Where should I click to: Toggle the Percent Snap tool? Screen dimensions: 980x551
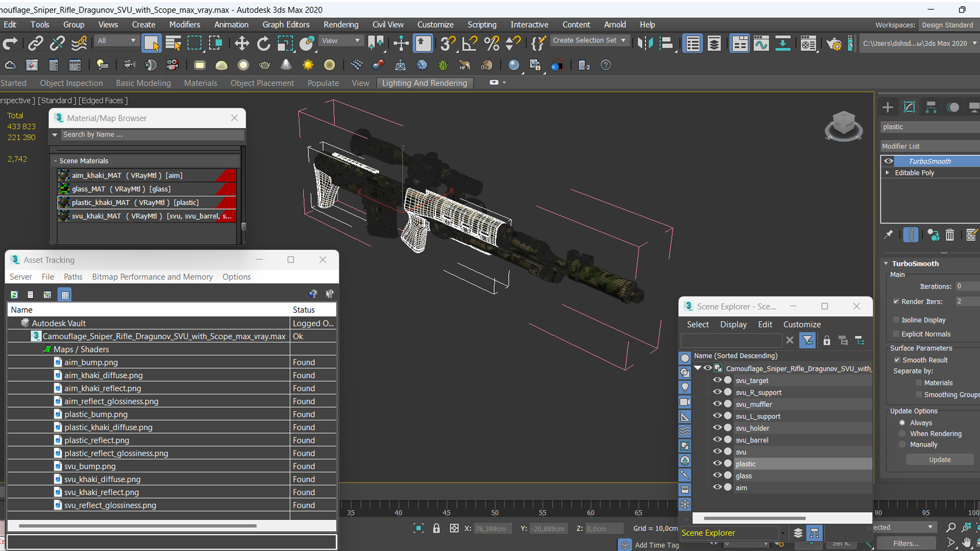click(x=492, y=43)
